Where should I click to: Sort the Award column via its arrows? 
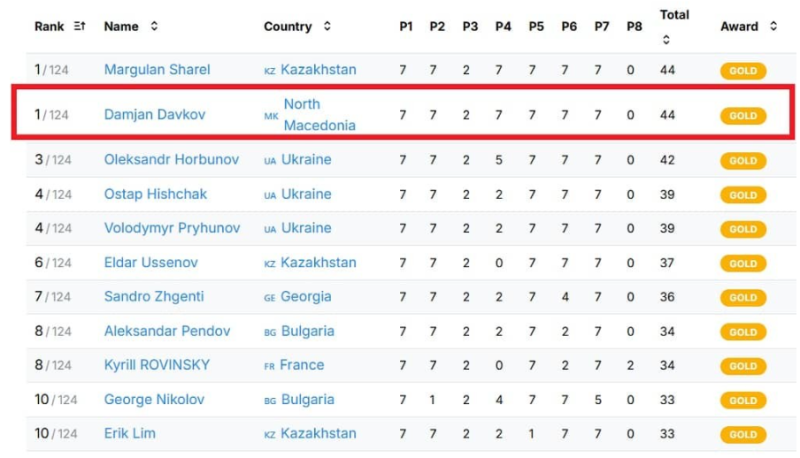773,26
